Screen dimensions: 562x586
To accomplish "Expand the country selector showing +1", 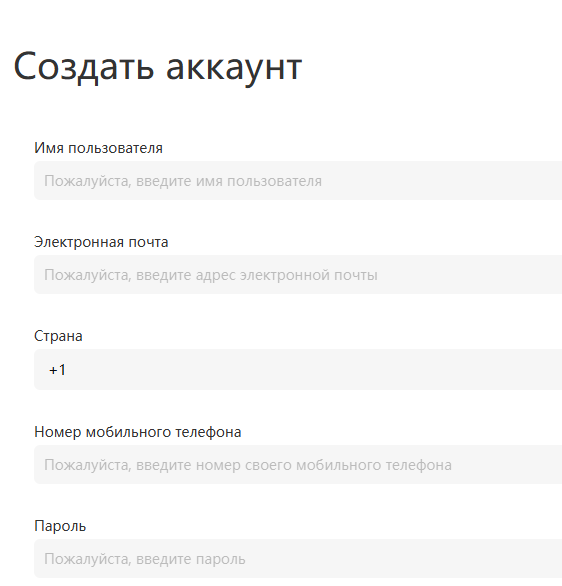I will coord(298,370).
